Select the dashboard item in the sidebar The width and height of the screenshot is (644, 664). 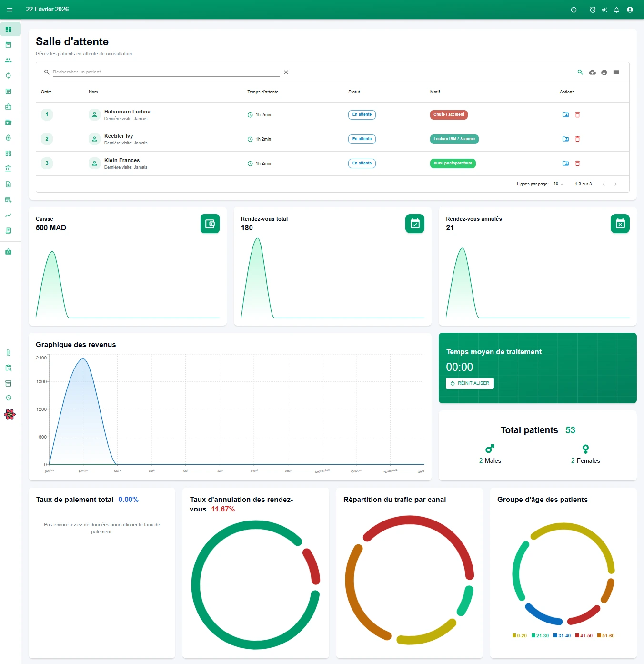[x=8, y=29]
